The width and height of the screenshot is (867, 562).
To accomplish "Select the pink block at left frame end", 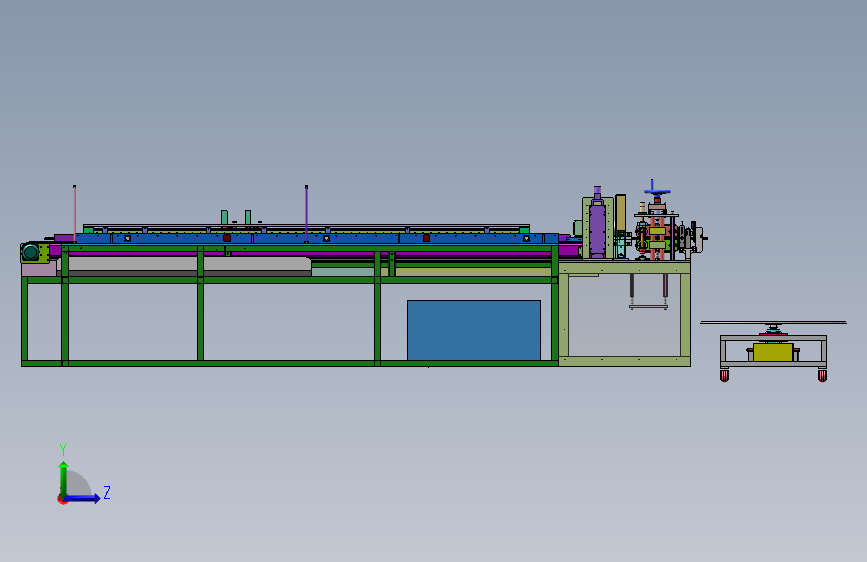I will click(39, 269).
